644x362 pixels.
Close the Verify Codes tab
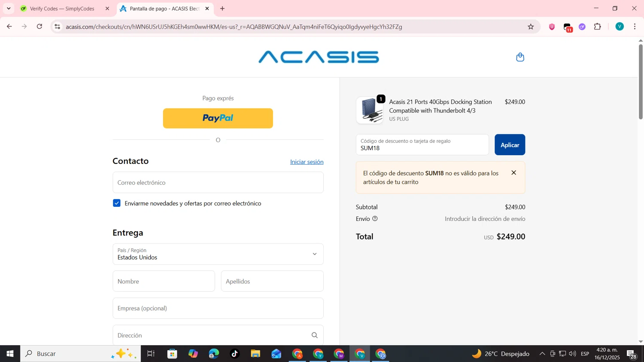[x=107, y=9]
